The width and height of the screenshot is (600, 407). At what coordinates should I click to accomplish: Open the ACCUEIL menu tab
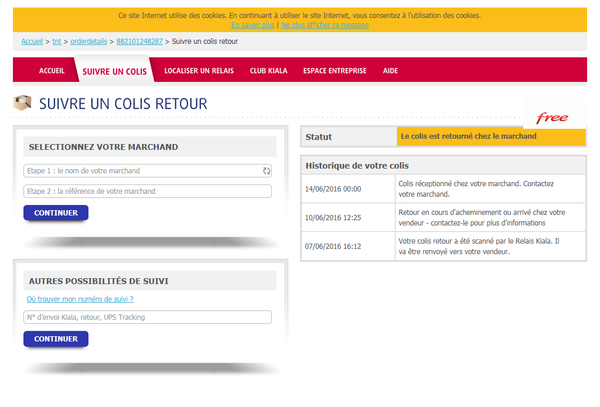(51, 71)
